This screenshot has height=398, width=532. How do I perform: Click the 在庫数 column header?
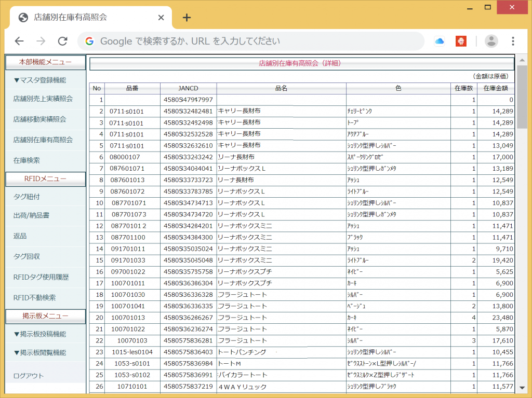point(464,88)
